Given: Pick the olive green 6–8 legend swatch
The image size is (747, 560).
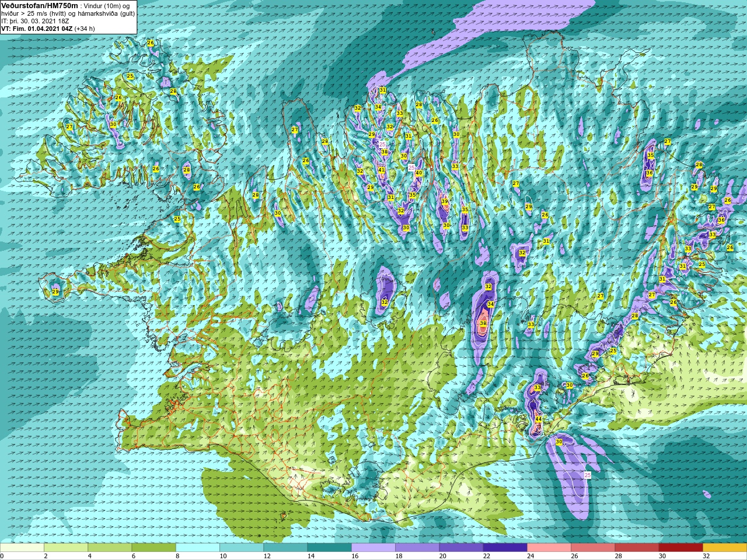Looking at the screenshot, I should pyautogui.click(x=154, y=548).
